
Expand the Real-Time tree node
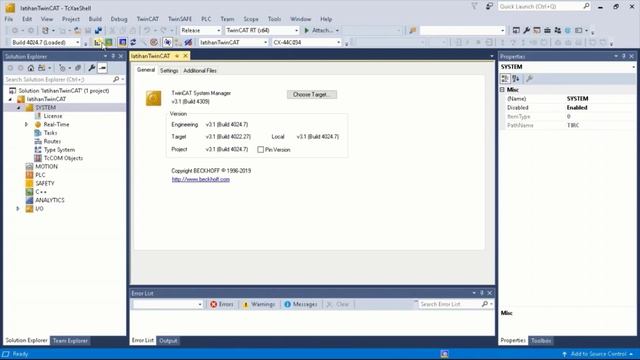click(26, 124)
